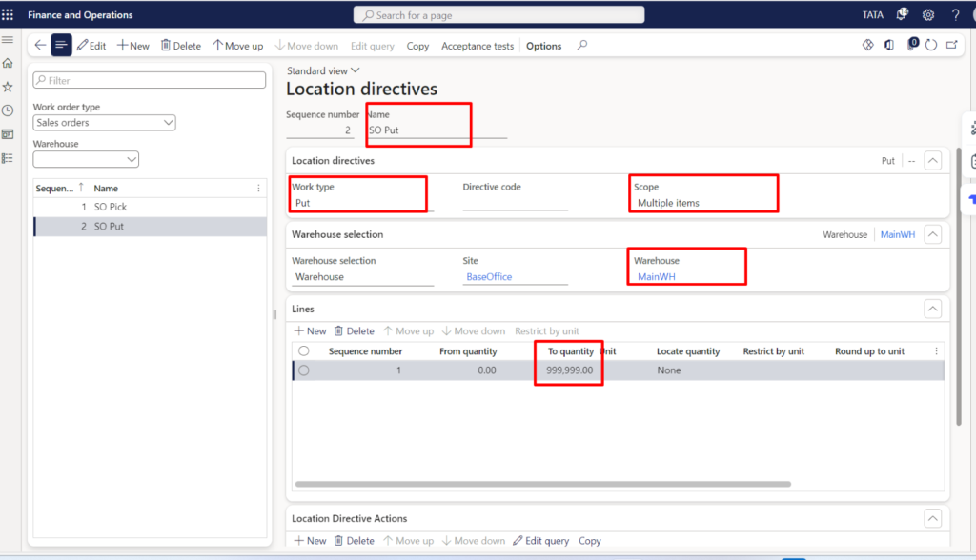Open the notifications bell icon
Viewport: 976px width, 560px height.
(902, 14)
